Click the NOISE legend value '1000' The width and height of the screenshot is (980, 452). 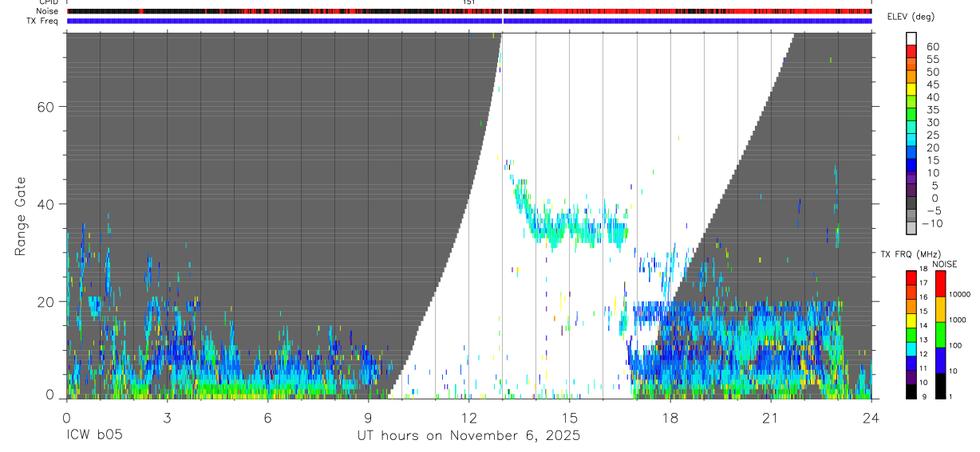[x=958, y=320]
